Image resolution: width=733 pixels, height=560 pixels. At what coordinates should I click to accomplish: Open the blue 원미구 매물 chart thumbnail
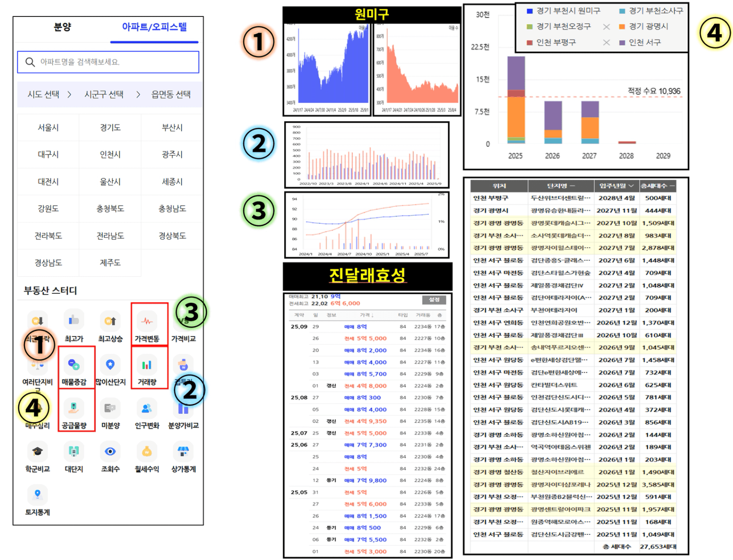click(327, 68)
